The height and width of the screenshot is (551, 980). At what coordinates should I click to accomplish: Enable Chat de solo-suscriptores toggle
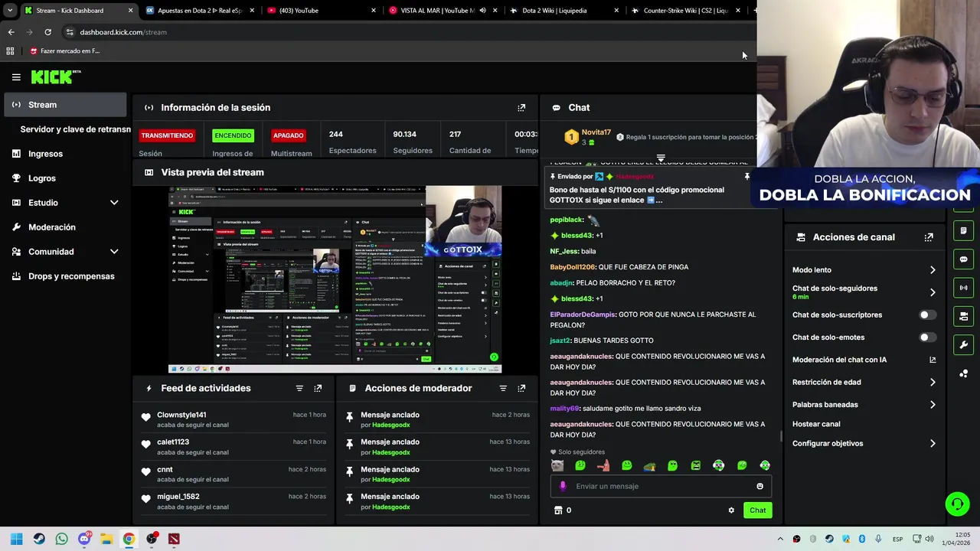(927, 315)
